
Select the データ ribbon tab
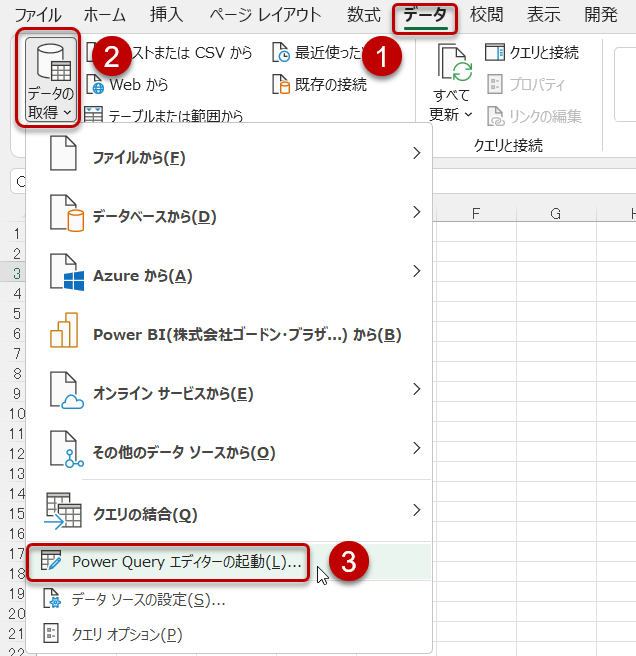point(425,16)
